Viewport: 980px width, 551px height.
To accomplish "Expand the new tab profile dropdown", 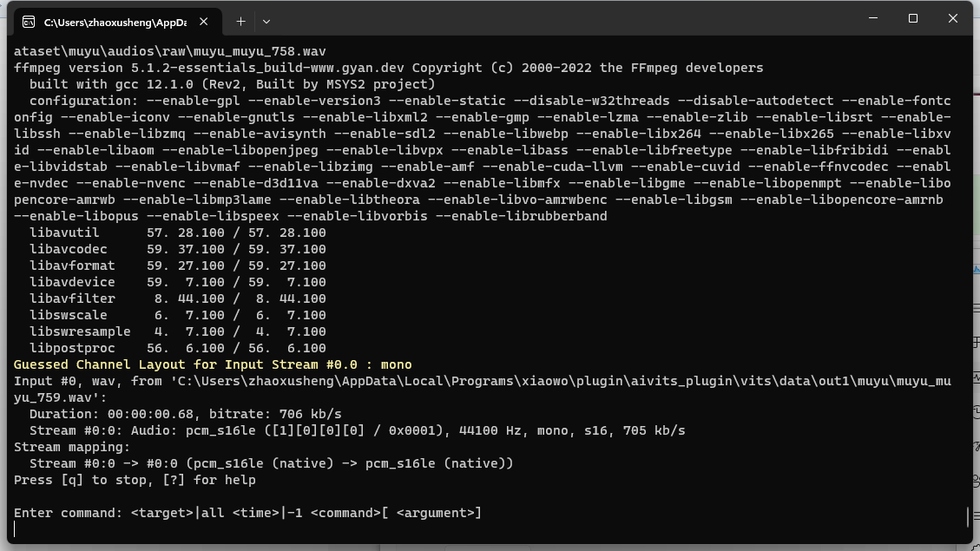I will 266,21.
